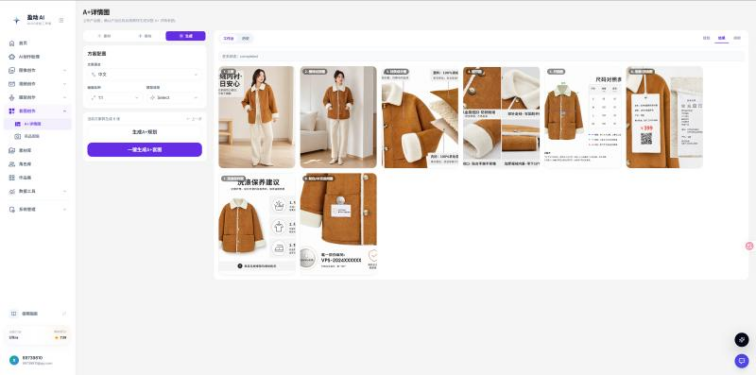Open thumbnail 2 of model beside sofa
This screenshot has height=376, width=756.
[338, 117]
